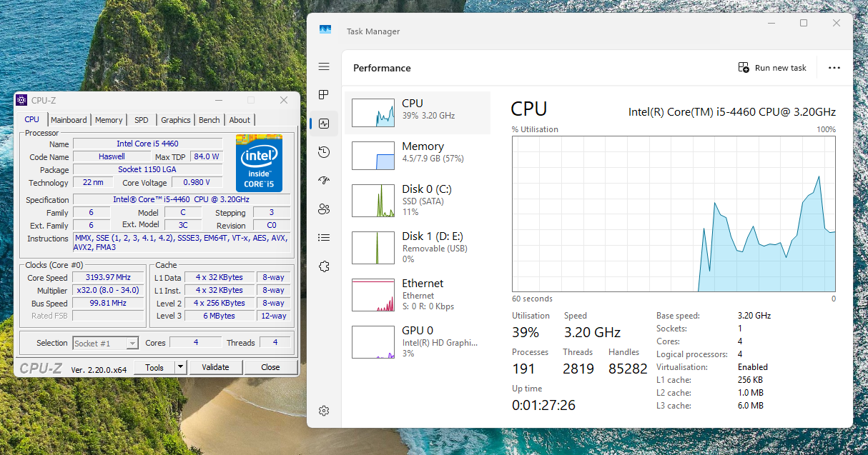Open Task Manager settings gear
This screenshot has height=455, width=868.
point(324,411)
